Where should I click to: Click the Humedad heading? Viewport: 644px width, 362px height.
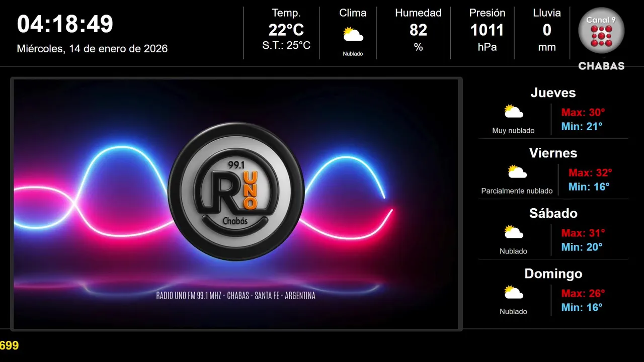418,13
